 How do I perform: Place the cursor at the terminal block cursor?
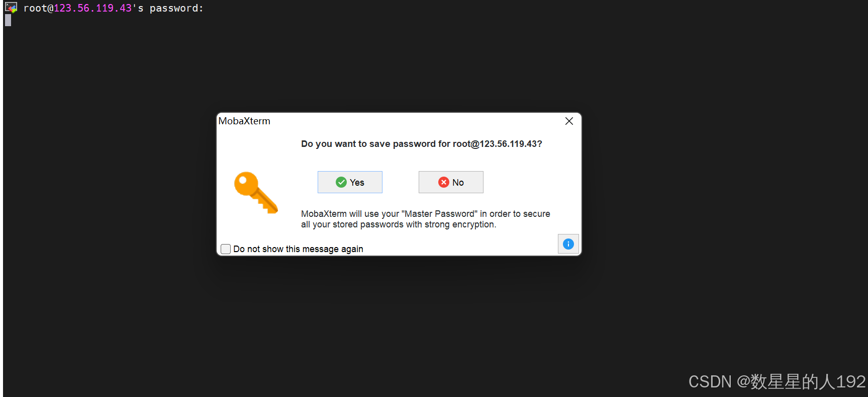point(8,20)
